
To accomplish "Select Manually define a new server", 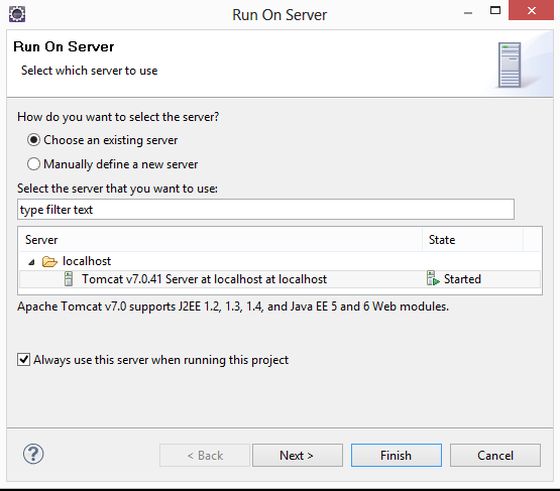I will (33, 164).
